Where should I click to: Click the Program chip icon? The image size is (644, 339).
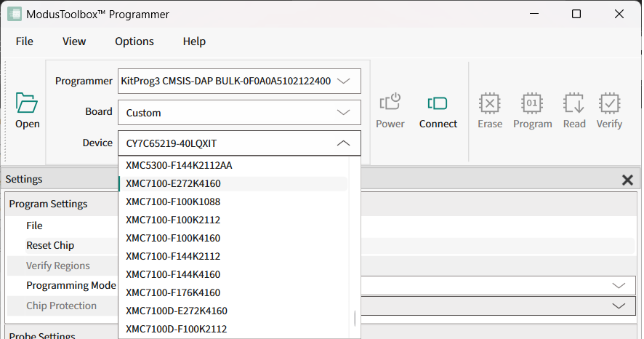point(533,104)
